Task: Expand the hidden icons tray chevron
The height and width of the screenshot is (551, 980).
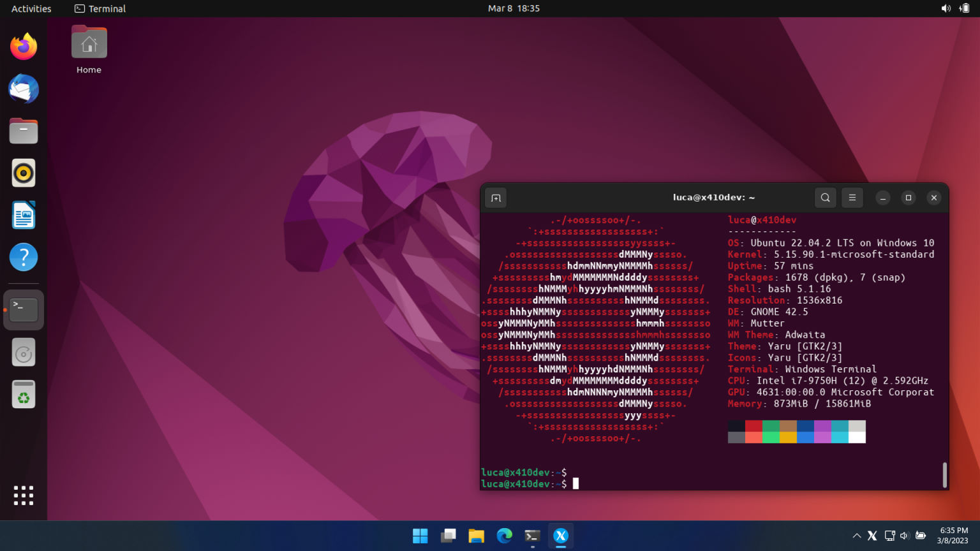Action: [856, 536]
